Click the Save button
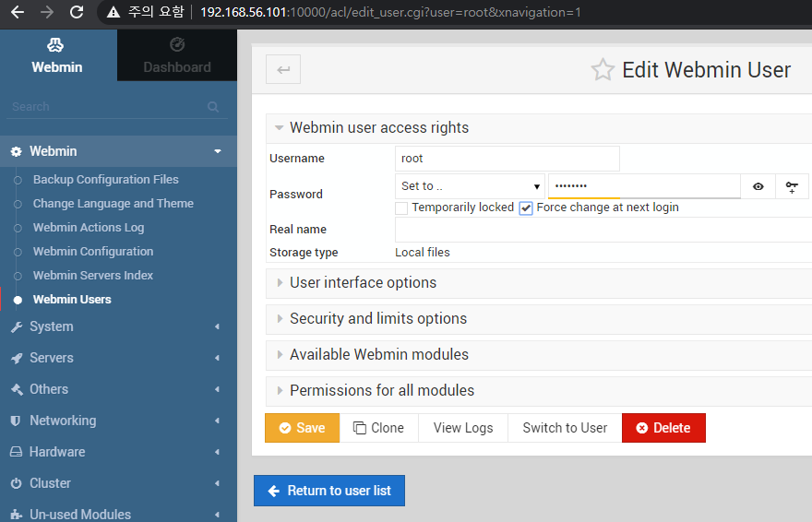This screenshot has height=522, width=812. pyautogui.click(x=303, y=428)
